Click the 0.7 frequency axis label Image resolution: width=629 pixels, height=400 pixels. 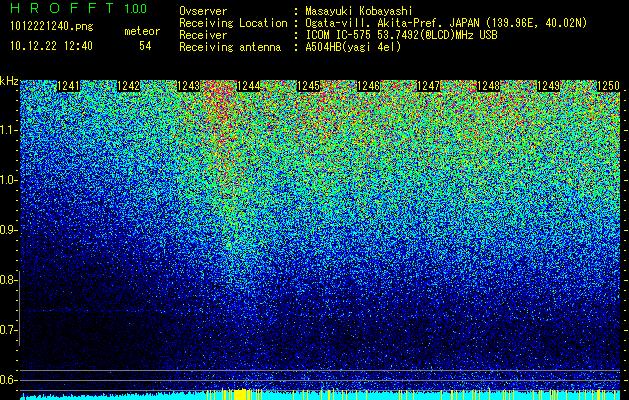[8, 330]
